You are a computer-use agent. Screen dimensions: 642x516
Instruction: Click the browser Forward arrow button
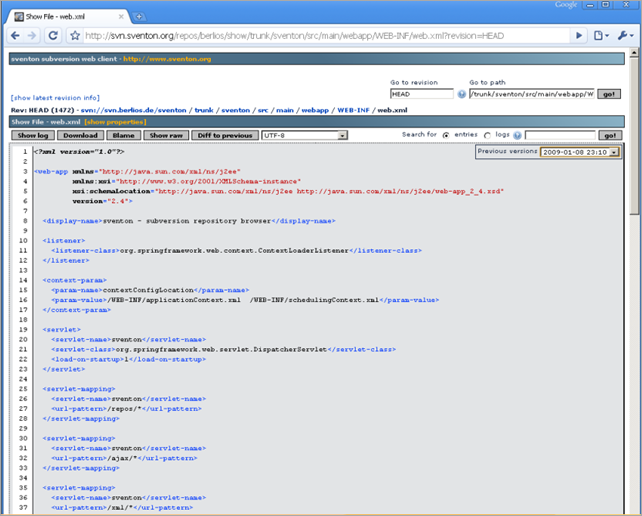(31, 36)
